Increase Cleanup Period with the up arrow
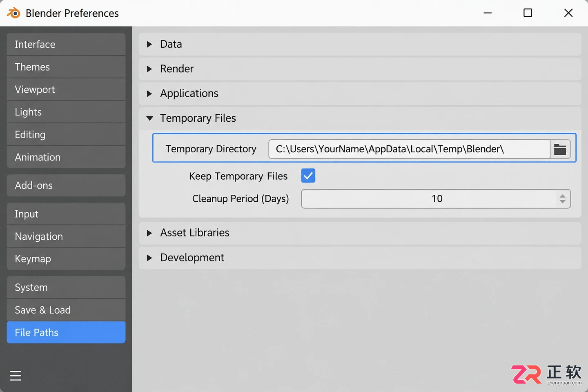 point(562,196)
